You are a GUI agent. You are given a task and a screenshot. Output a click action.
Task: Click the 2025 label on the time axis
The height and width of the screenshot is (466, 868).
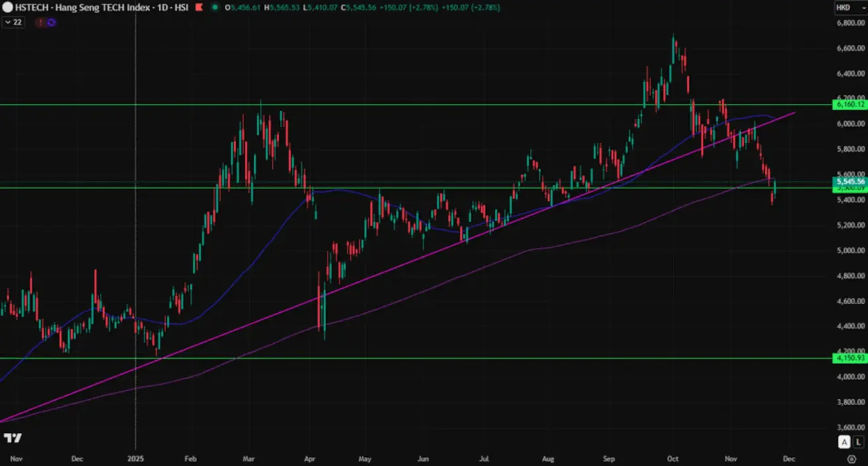point(136,458)
